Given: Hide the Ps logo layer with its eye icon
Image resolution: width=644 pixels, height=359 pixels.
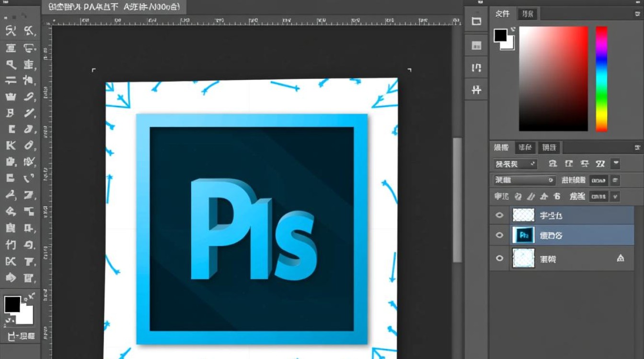Looking at the screenshot, I should 499,235.
